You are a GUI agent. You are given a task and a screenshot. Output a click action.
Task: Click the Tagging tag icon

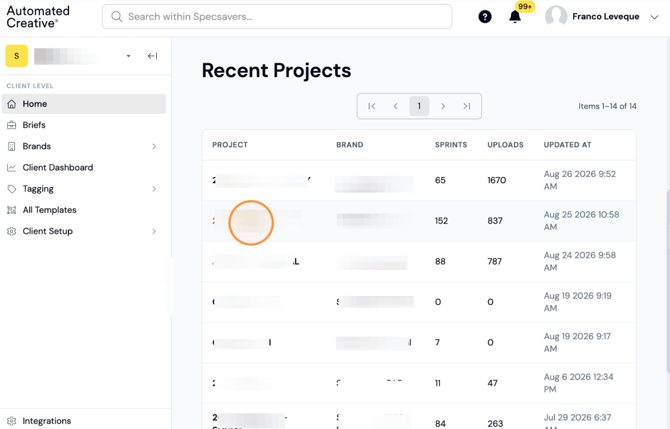pyautogui.click(x=12, y=189)
